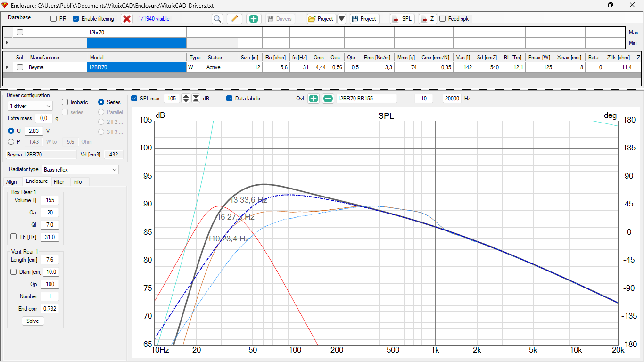Screen dimensions: 644x362
Task: Click the disabled Save Drivers button
Action: click(x=280, y=19)
